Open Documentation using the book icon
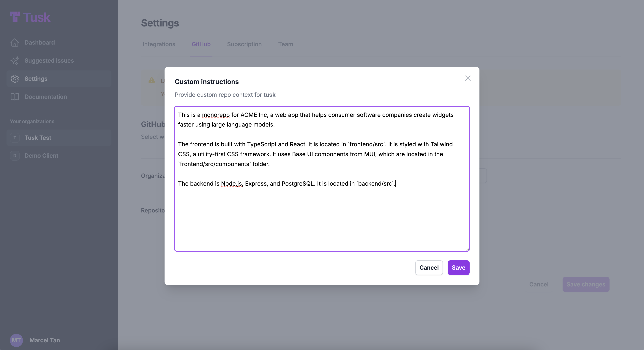644x350 pixels. (x=15, y=97)
